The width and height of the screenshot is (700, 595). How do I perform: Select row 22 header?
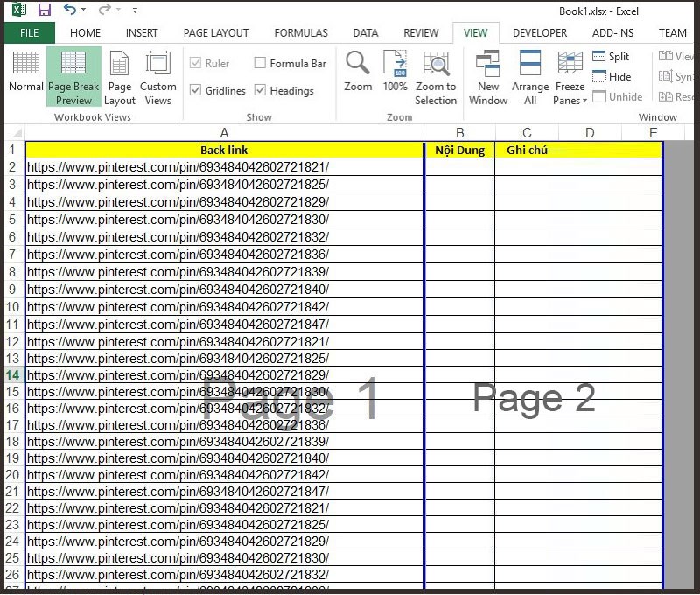coord(13,508)
